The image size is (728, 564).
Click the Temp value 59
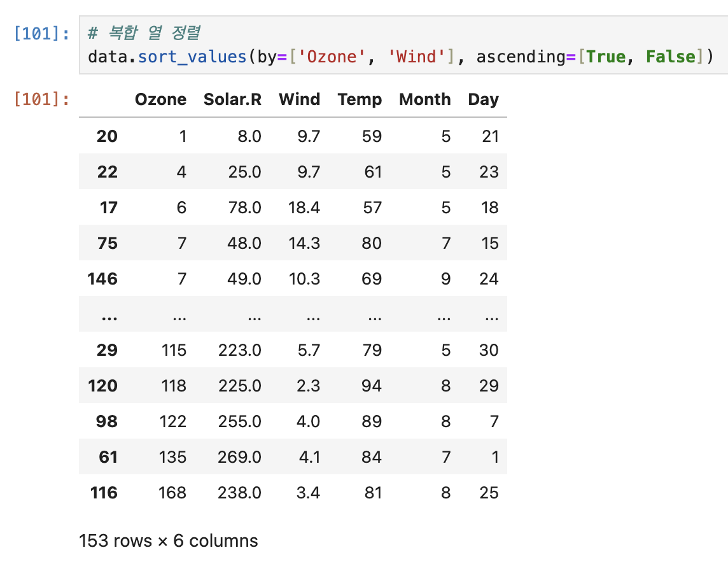point(372,136)
